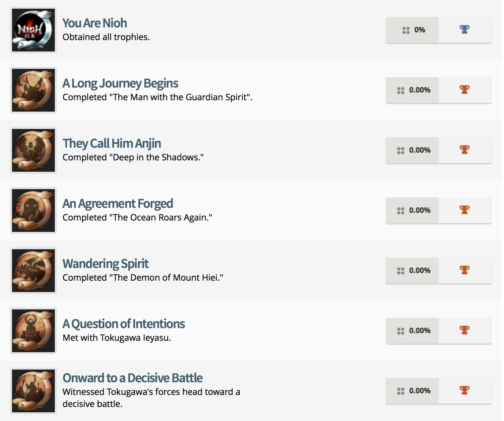This screenshot has height=421, width=504.
Task: Click the bronze trophy icon for A Question of Intentions
Action: (x=464, y=330)
